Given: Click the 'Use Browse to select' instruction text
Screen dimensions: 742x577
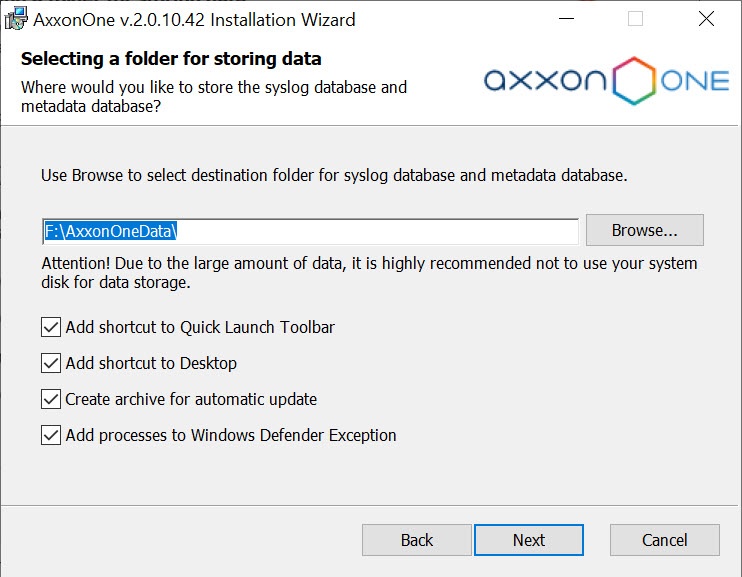Looking at the screenshot, I should pyautogui.click(x=334, y=175).
